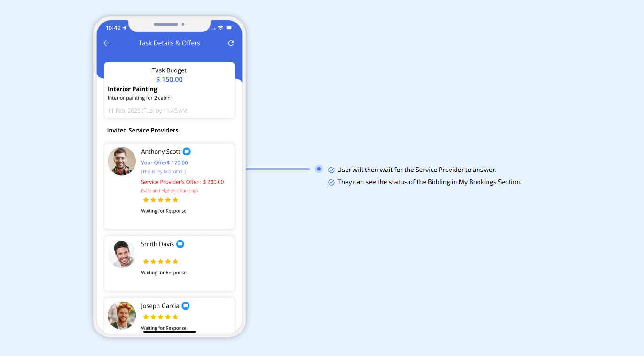Viewport: 644px width, 356px height.
Task: Click the Task Budget $ 150.00 amount
Action: tap(169, 79)
